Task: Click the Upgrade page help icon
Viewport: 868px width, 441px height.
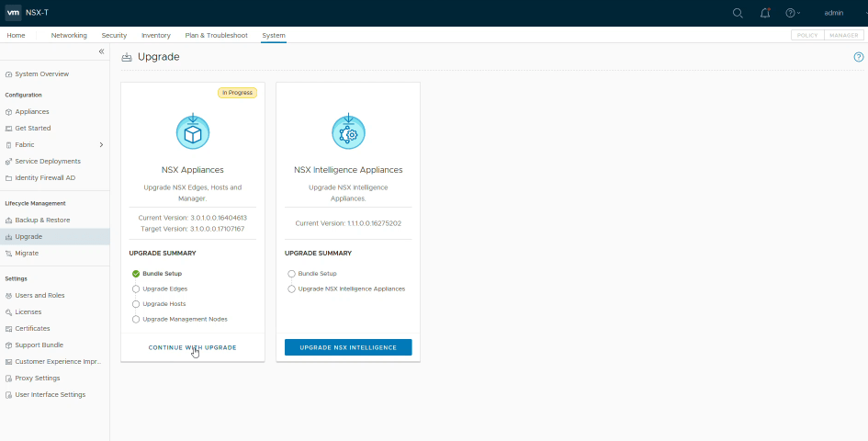Action: pos(859,57)
